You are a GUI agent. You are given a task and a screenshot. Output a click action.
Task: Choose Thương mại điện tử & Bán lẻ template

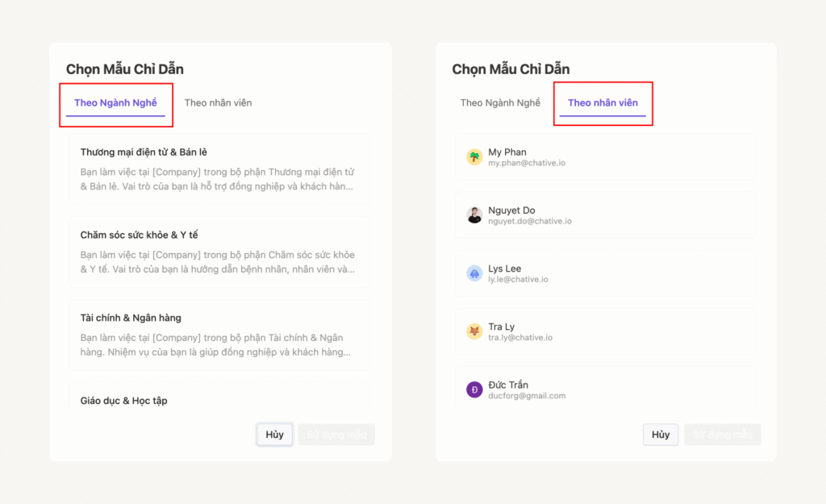pyautogui.click(x=219, y=169)
